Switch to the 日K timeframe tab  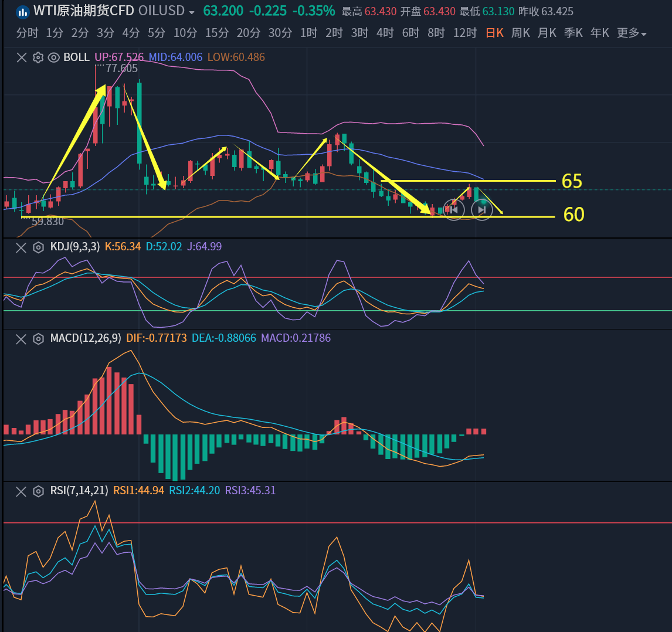pyautogui.click(x=494, y=33)
